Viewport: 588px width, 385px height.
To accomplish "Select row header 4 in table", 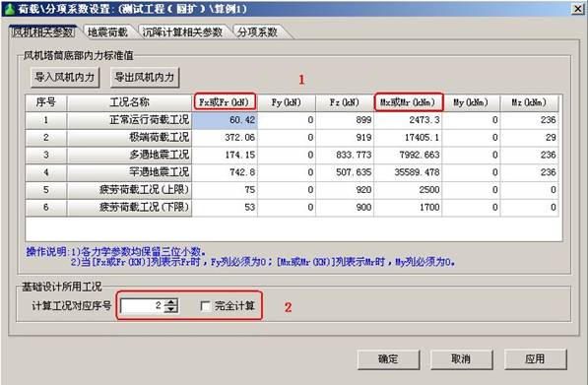I will tap(46, 172).
